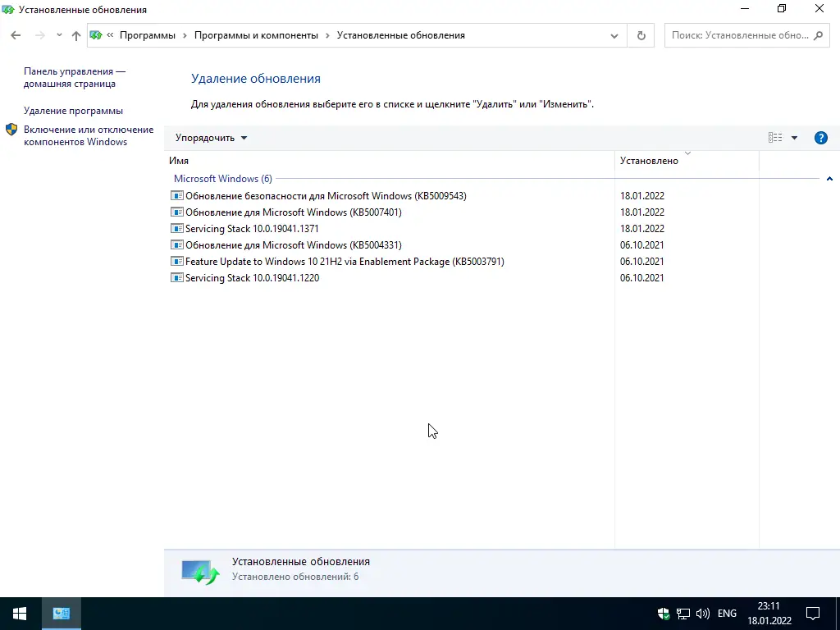Open the Windows Start menu
Image resolution: width=840 pixels, height=630 pixels.
(x=20, y=614)
